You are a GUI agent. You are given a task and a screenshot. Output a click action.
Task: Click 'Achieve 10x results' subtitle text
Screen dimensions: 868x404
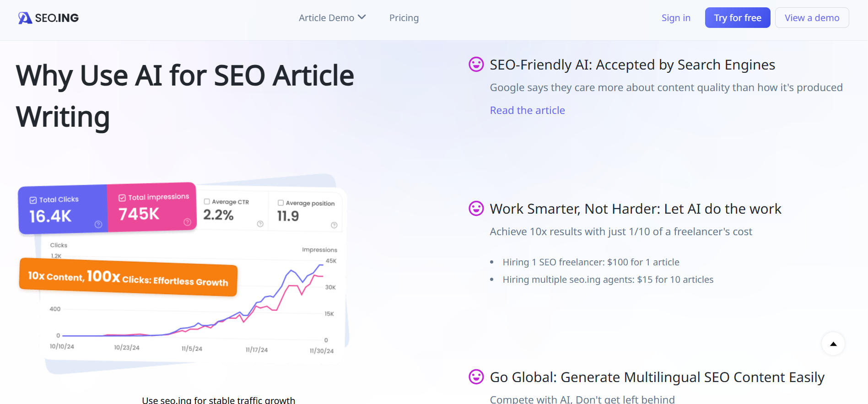[x=621, y=232]
